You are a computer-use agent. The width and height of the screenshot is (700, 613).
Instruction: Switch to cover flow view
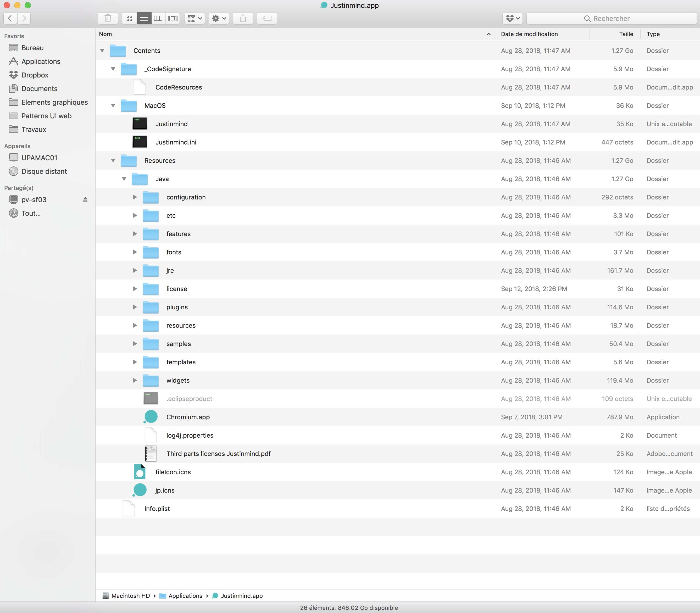173,19
